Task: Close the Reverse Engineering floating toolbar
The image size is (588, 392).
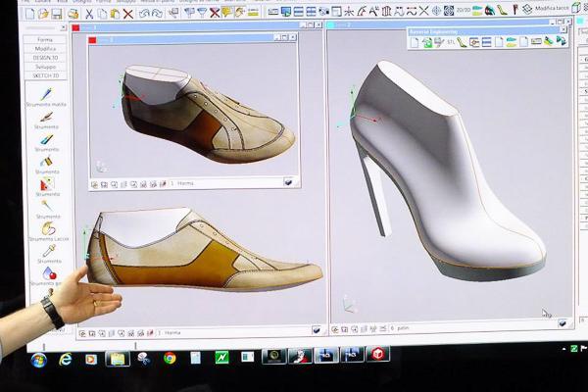Action: (x=562, y=30)
